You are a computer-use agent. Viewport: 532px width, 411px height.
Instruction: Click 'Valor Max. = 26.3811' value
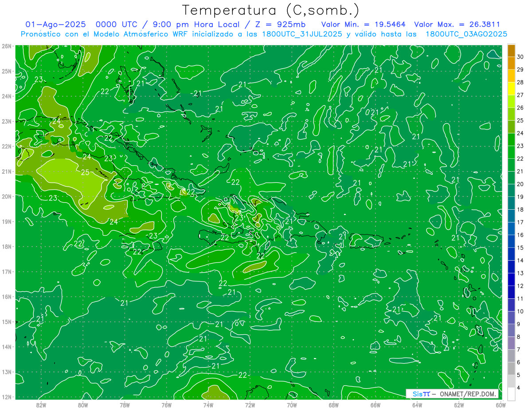pos(457,24)
